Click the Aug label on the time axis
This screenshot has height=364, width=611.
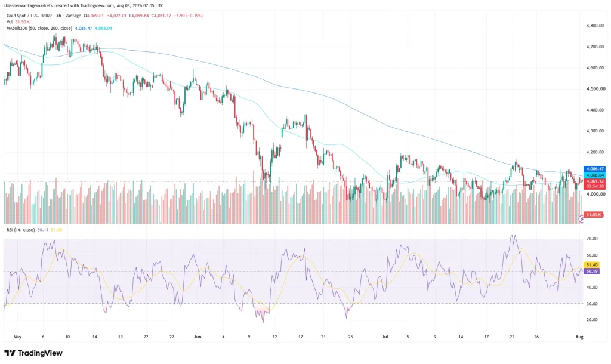point(579,337)
